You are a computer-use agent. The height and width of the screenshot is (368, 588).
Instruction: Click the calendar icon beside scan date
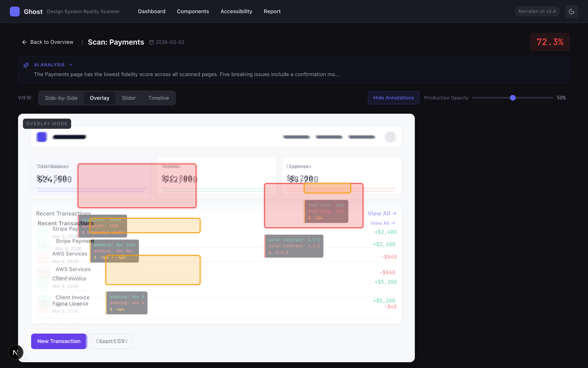point(151,42)
